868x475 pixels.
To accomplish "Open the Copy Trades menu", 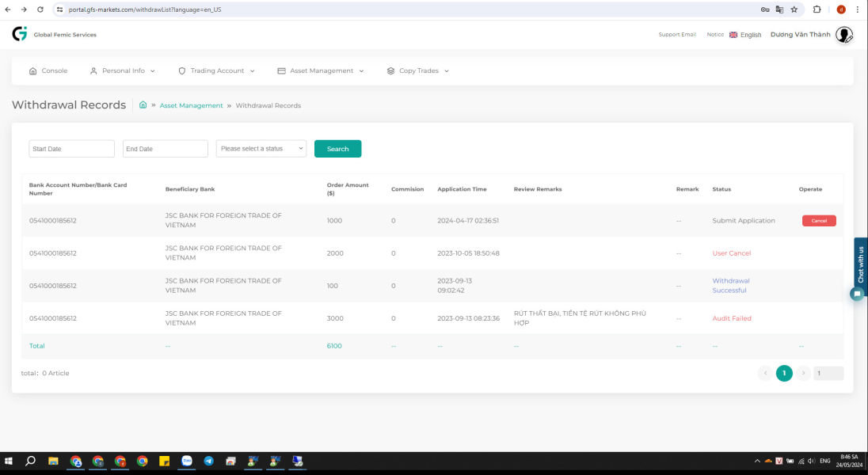I will pyautogui.click(x=417, y=70).
